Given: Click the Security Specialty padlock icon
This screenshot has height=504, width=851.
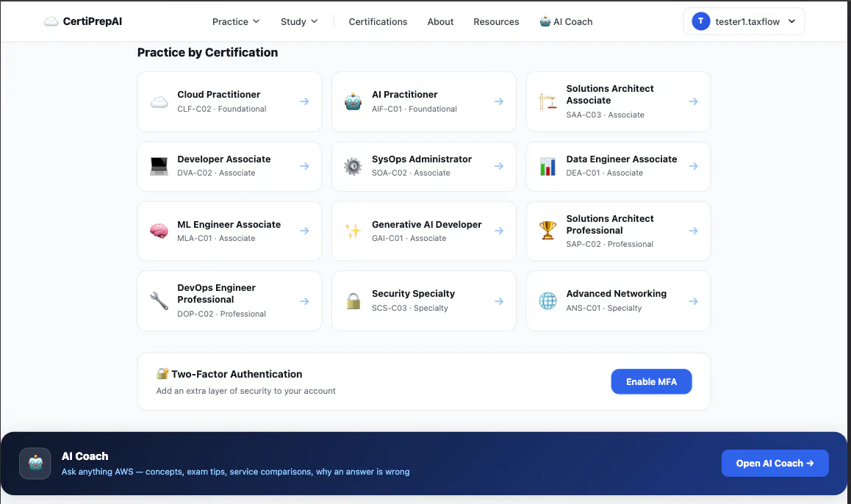Looking at the screenshot, I should (x=353, y=300).
